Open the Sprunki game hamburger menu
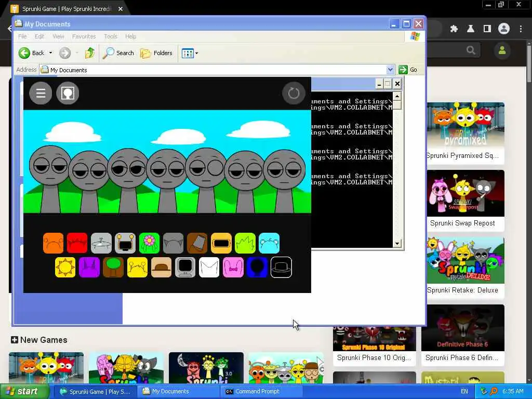 tap(41, 93)
